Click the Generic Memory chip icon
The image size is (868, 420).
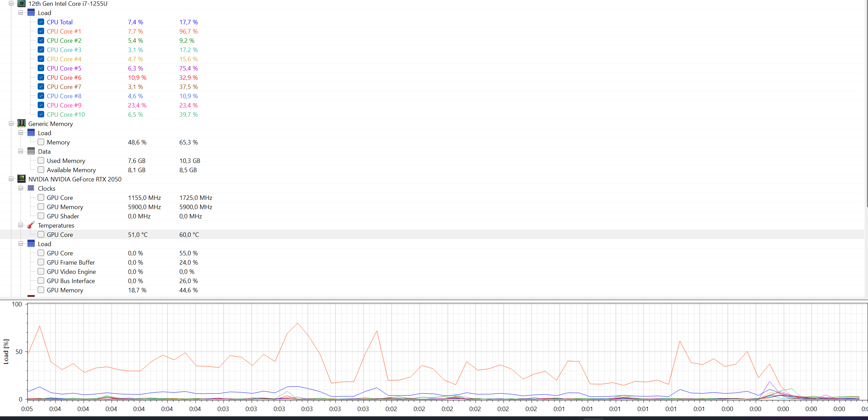(x=21, y=124)
